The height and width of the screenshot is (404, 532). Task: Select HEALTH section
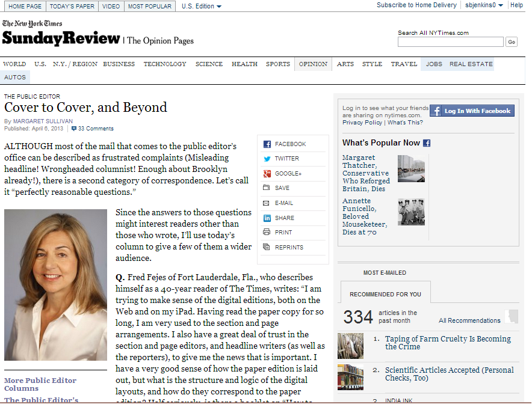pyautogui.click(x=244, y=64)
